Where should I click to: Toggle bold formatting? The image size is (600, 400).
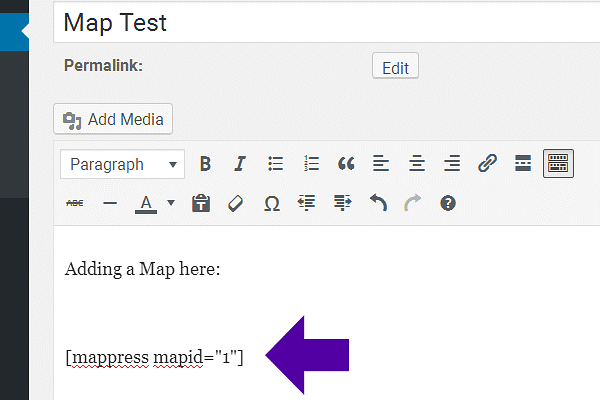(x=205, y=164)
